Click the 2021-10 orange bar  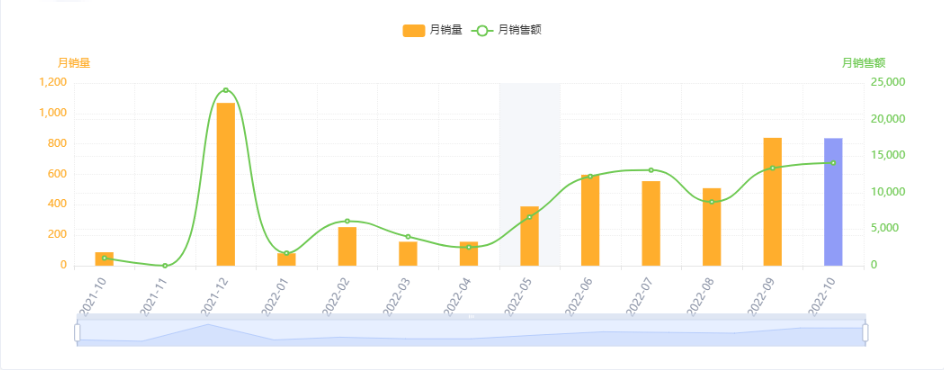tap(104, 259)
